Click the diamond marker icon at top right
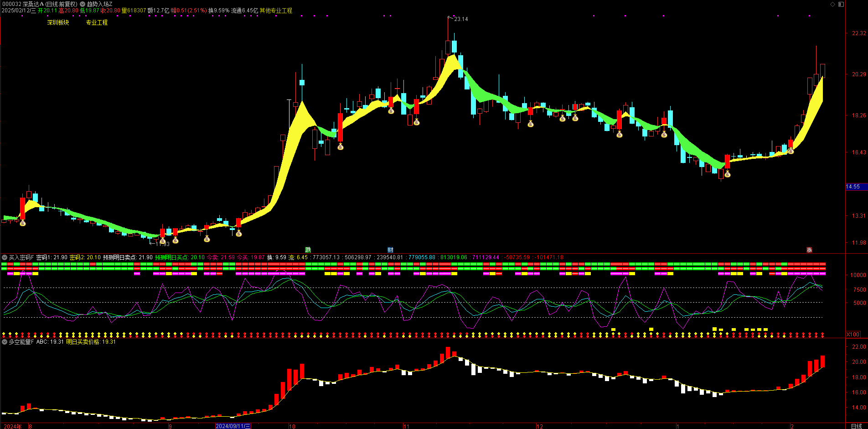This screenshot has height=429, width=868. 833,4
